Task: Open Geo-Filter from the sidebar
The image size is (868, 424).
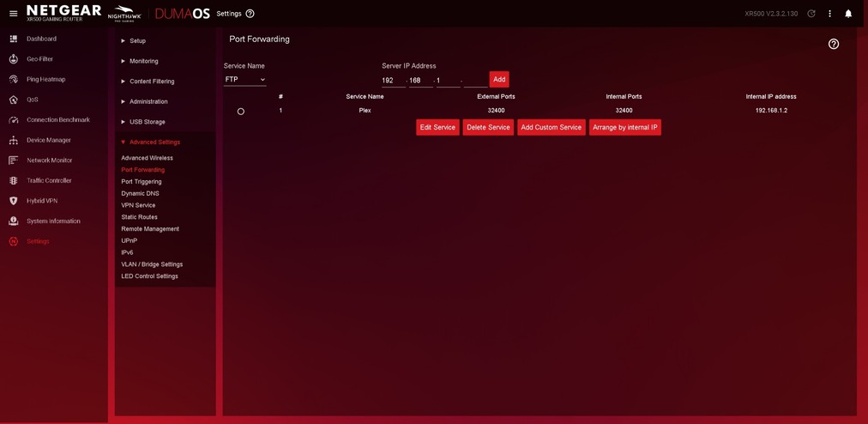Action: (x=39, y=59)
